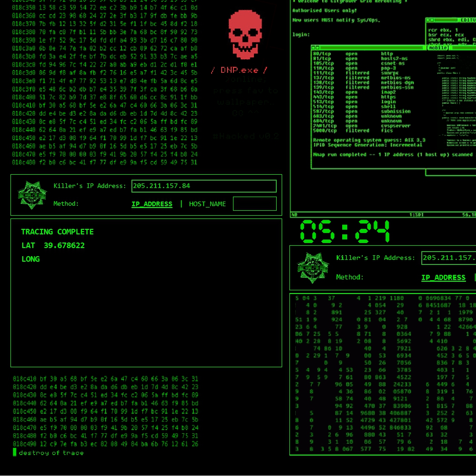476x476 pixels.
Task: Click the first control box in editor window title bar
Action: pos(428,20)
